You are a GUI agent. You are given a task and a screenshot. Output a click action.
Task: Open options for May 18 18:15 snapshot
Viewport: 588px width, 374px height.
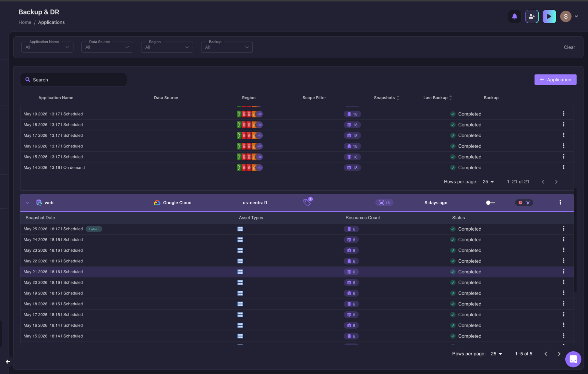coord(564,304)
